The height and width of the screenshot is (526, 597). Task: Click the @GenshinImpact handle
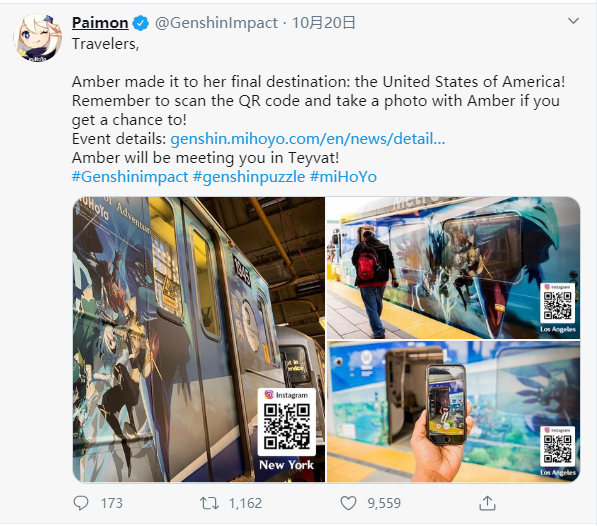point(216,23)
